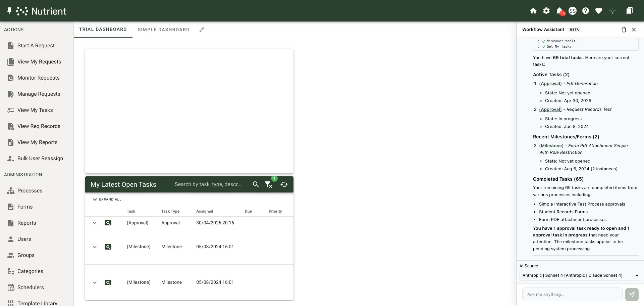Open details icon for the first (Milestone) row
644x306 pixels.
[x=108, y=247]
